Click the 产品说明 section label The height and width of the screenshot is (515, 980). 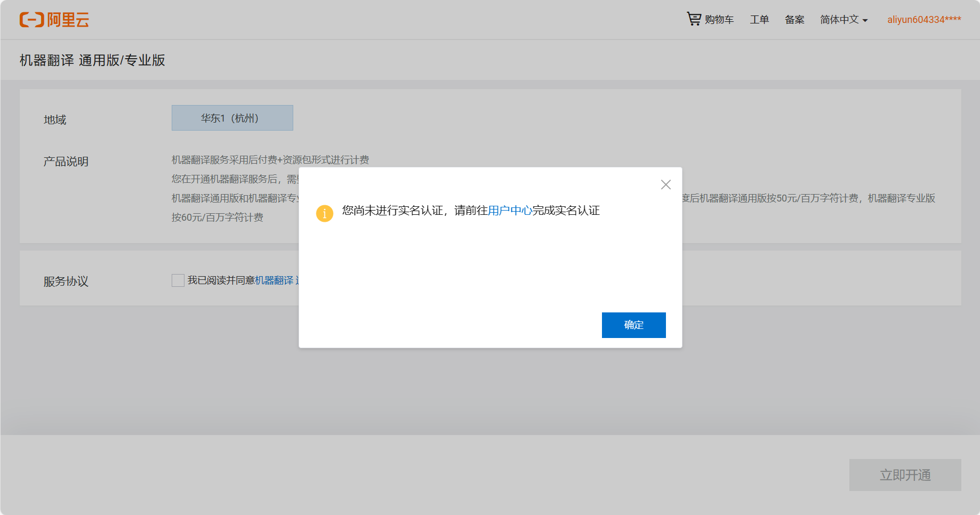point(66,162)
